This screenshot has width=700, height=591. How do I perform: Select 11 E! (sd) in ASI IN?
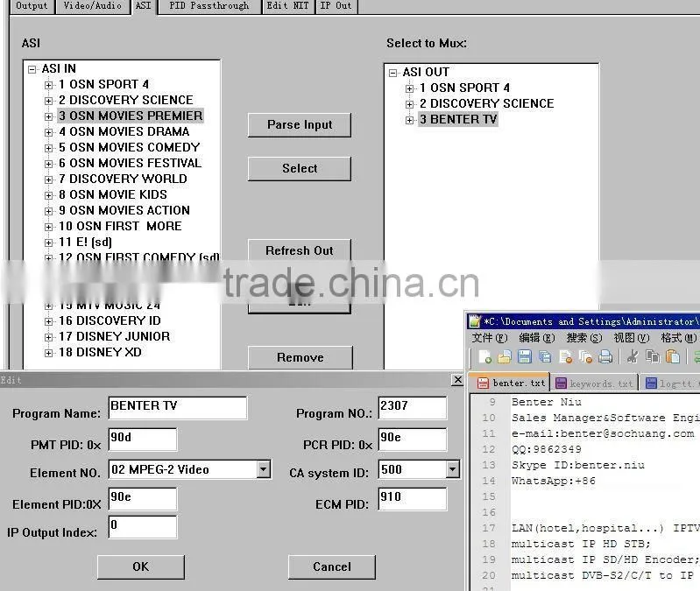85,243
